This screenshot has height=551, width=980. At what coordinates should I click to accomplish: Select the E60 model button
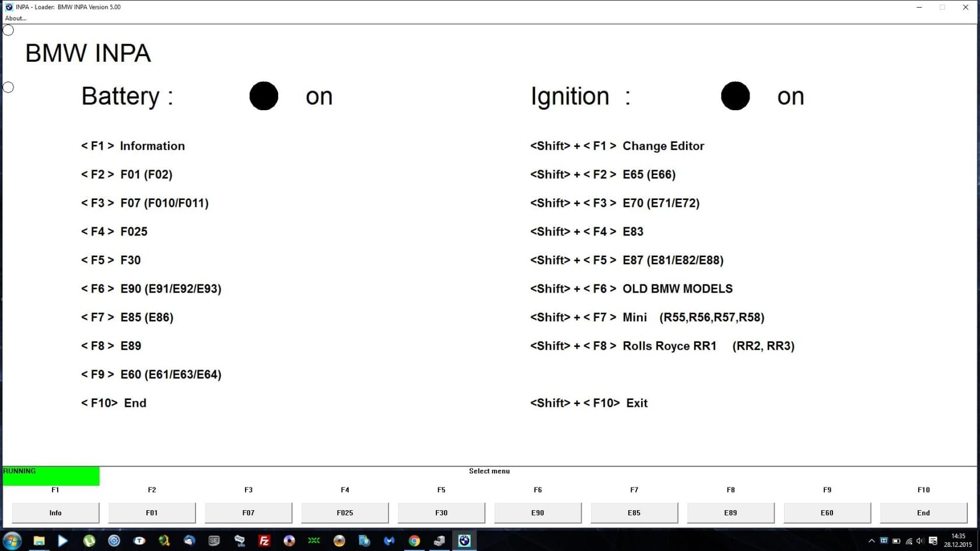pos(827,513)
